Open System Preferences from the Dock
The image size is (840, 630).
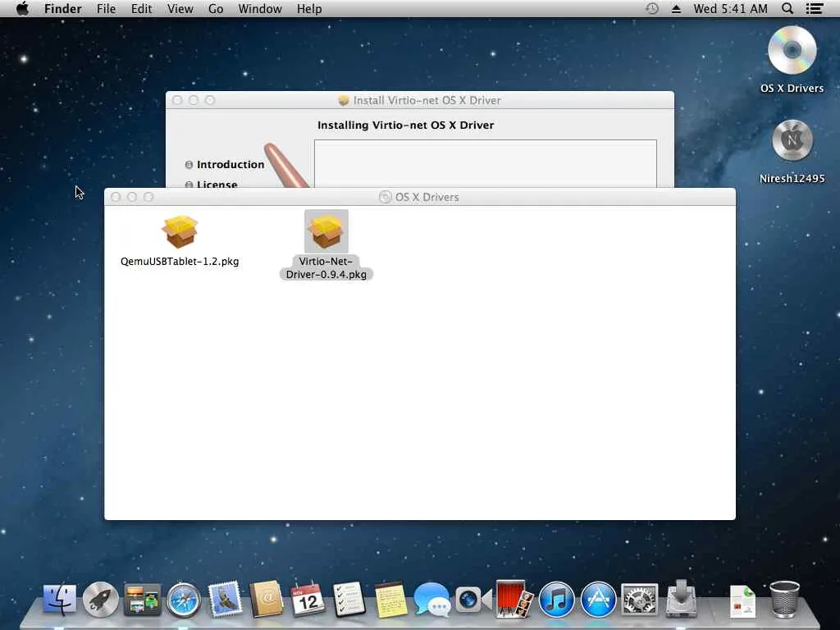[x=639, y=599]
